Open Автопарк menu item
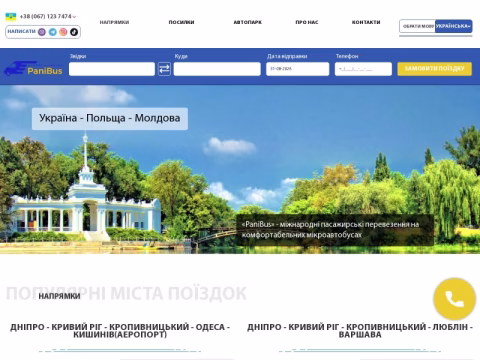The height and width of the screenshot is (360, 480). point(248,22)
